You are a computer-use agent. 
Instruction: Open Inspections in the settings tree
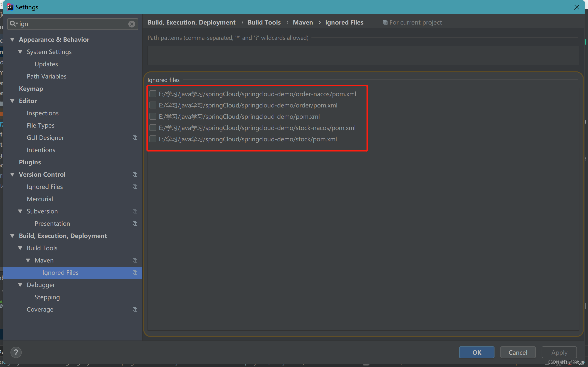(43, 113)
